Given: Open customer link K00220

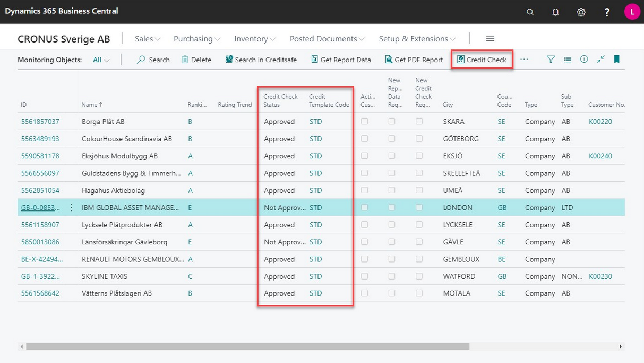Looking at the screenshot, I should [x=600, y=122].
